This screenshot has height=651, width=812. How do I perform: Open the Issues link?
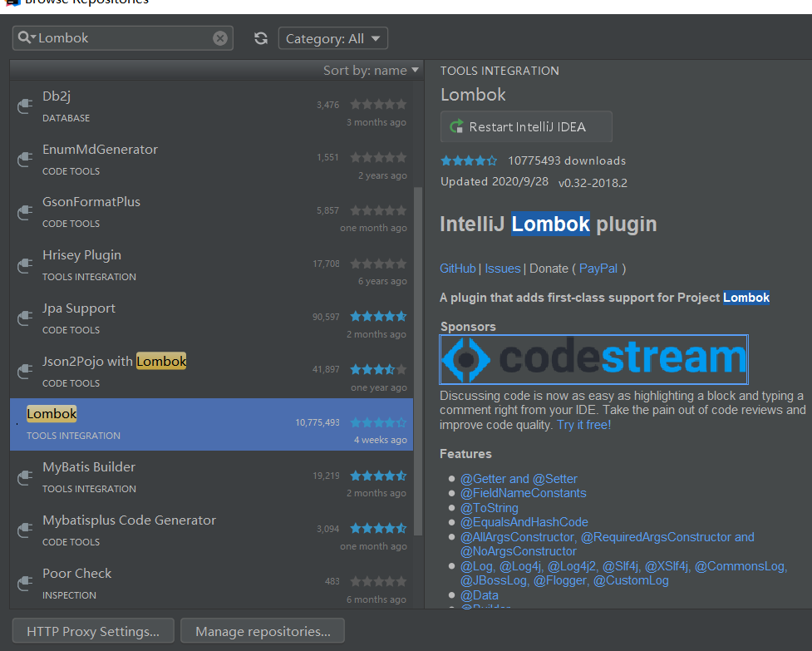pos(502,269)
